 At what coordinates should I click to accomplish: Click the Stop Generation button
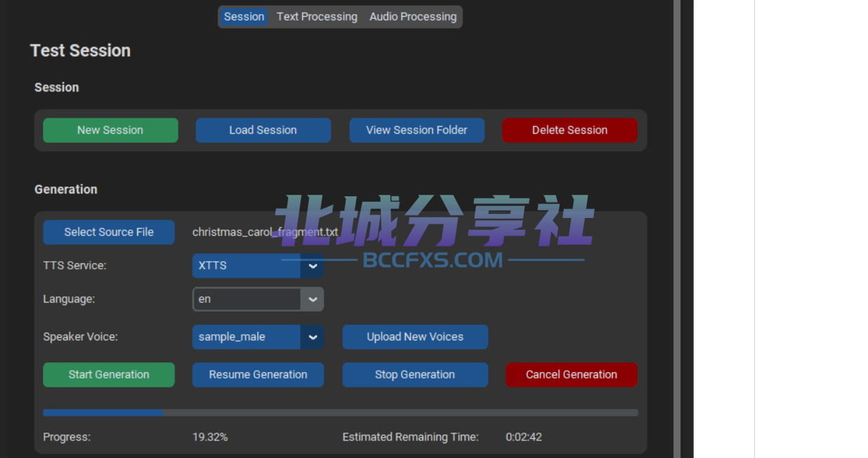click(415, 375)
